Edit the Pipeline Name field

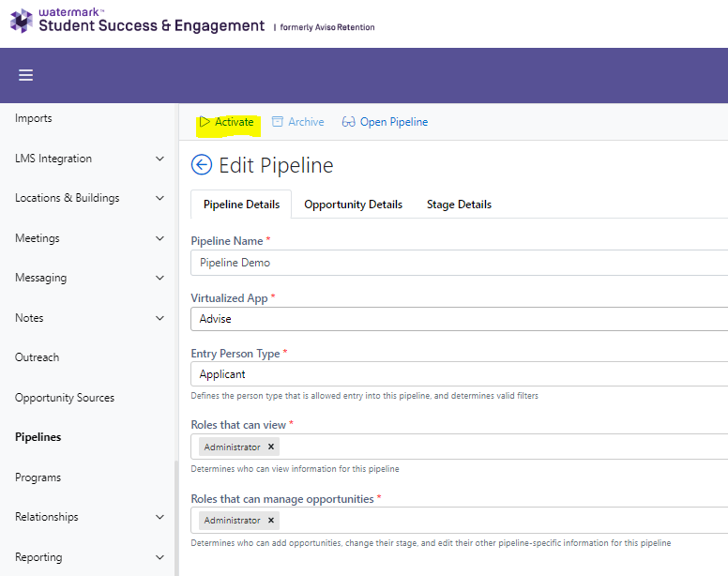point(459,263)
